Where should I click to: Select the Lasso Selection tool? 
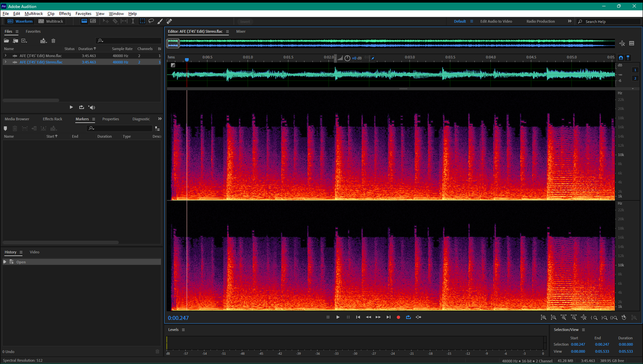(151, 22)
